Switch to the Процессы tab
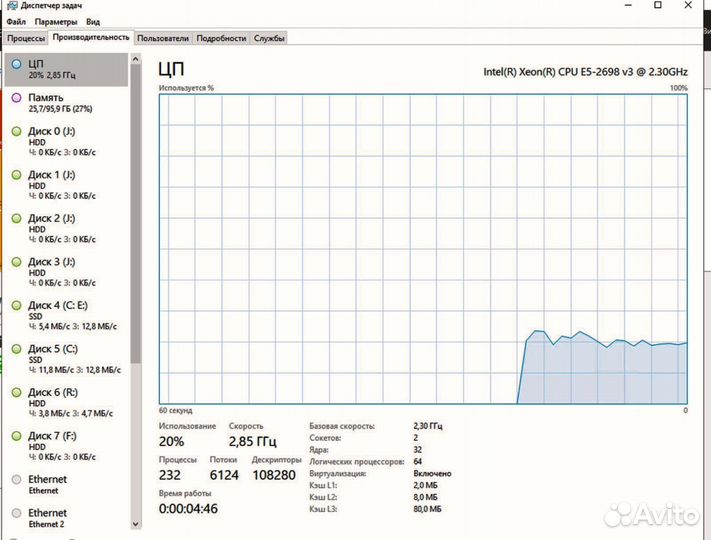Screen dimensions: 711x540 click(25, 38)
